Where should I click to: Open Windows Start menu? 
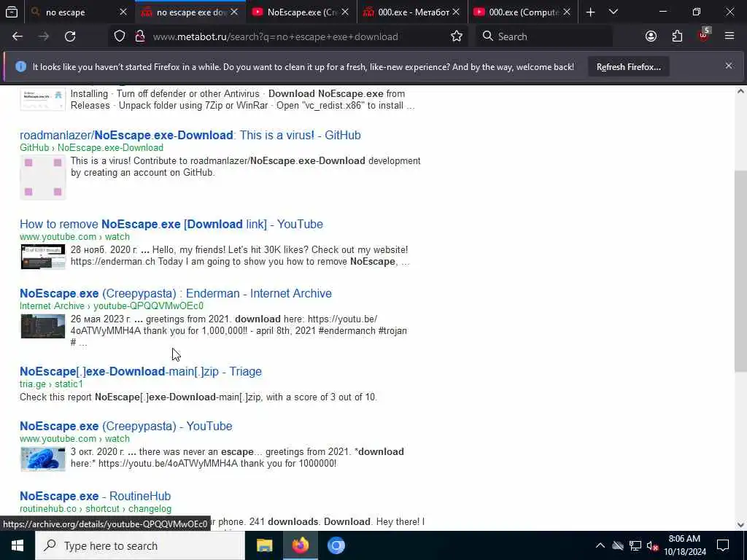18,545
